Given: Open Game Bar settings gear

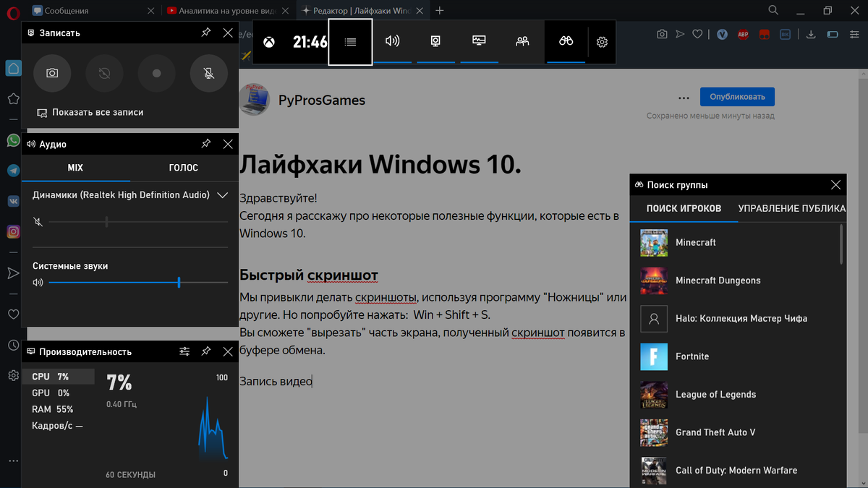Looking at the screenshot, I should pyautogui.click(x=602, y=42).
